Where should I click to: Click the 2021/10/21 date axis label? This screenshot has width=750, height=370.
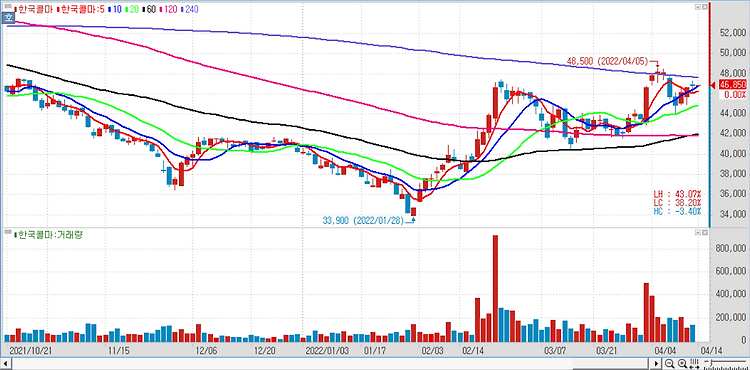pyautogui.click(x=31, y=350)
